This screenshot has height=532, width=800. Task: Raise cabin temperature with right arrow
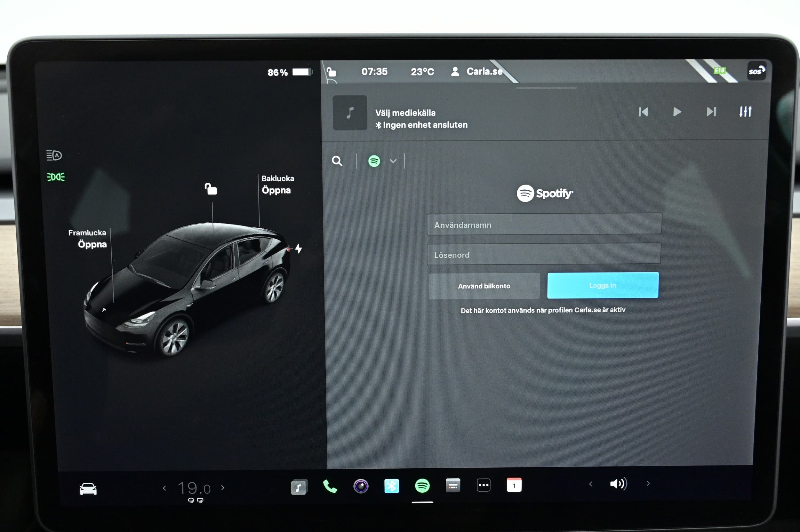coord(223,488)
